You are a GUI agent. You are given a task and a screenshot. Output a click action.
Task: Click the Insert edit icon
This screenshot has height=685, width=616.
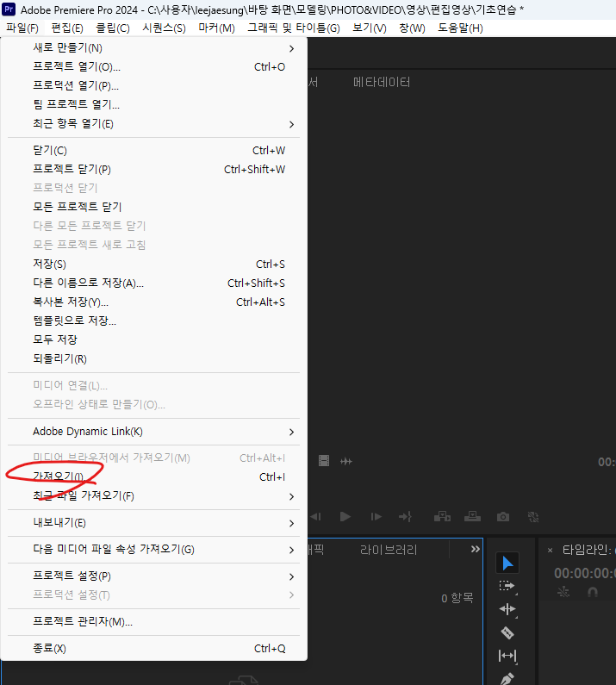tap(442, 517)
